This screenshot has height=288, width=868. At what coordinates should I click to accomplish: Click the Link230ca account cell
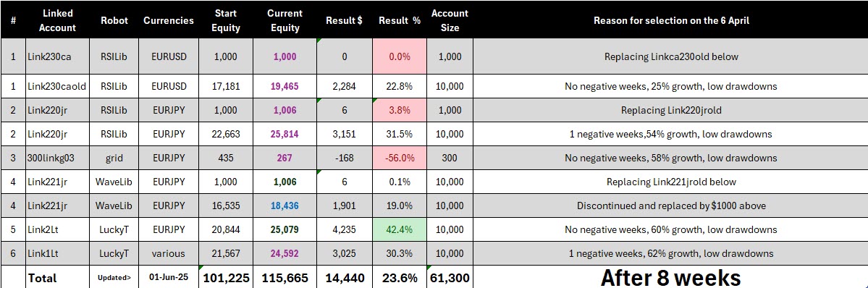click(x=58, y=56)
